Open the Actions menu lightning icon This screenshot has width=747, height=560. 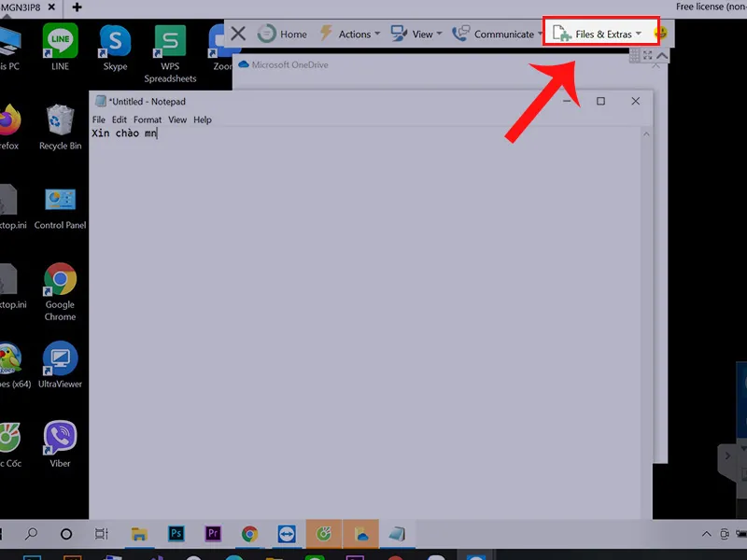328,35
